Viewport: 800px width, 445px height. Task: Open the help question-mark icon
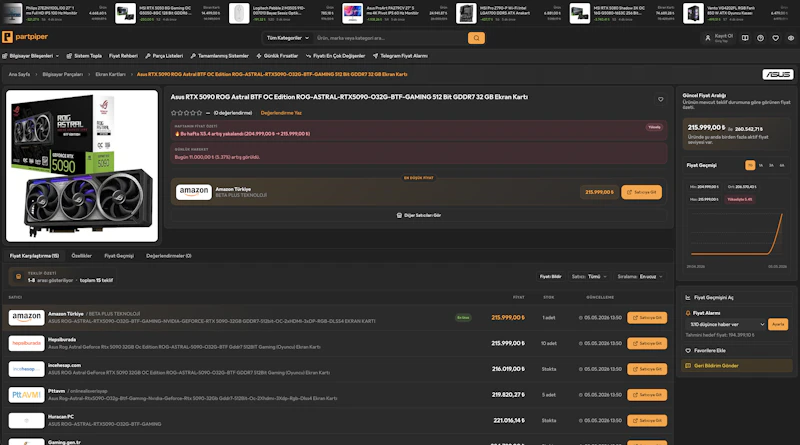point(760,38)
